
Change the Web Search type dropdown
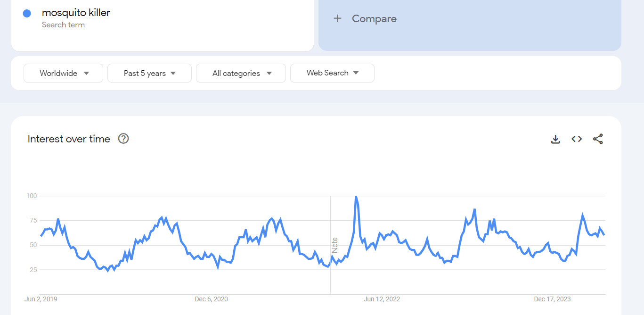point(332,73)
